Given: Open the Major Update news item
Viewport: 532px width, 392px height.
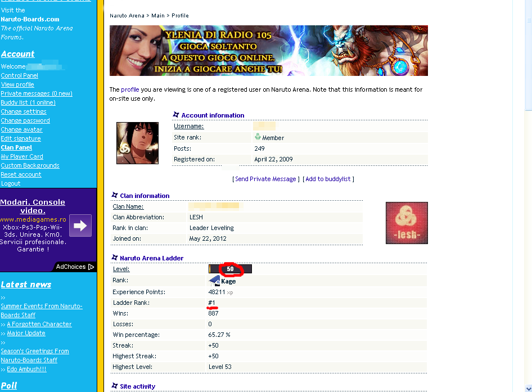Looking at the screenshot, I should (x=26, y=333).
